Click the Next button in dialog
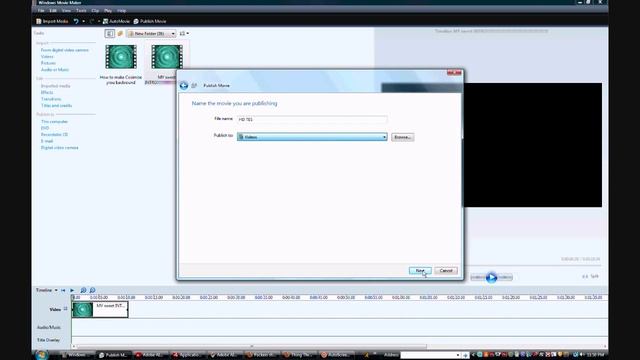The height and width of the screenshot is (360, 640). (420, 271)
